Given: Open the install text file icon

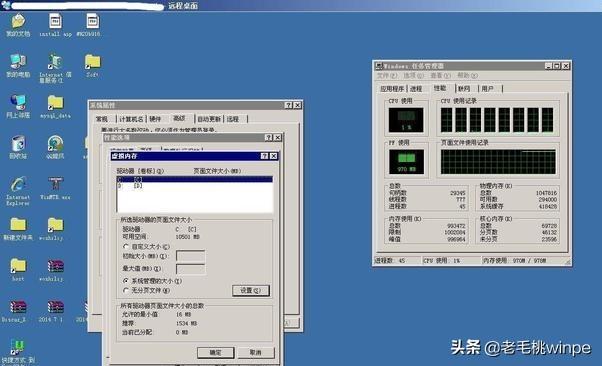Looking at the screenshot, I should (55, 22).
